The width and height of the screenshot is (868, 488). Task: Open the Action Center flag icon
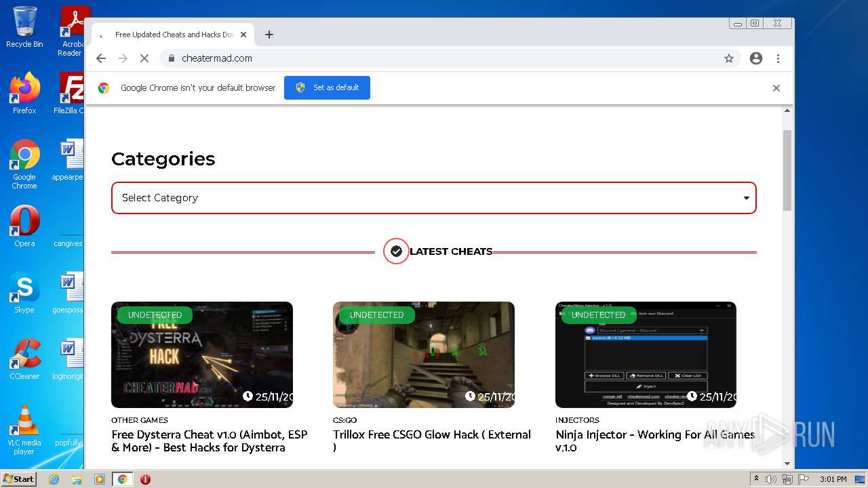[x=804, y=479]
